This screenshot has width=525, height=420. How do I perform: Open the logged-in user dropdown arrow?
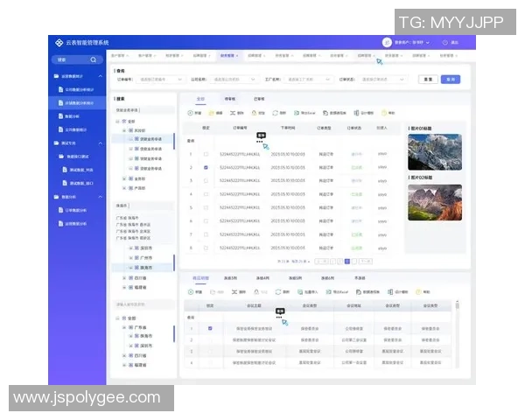click(x=428, y=43)
